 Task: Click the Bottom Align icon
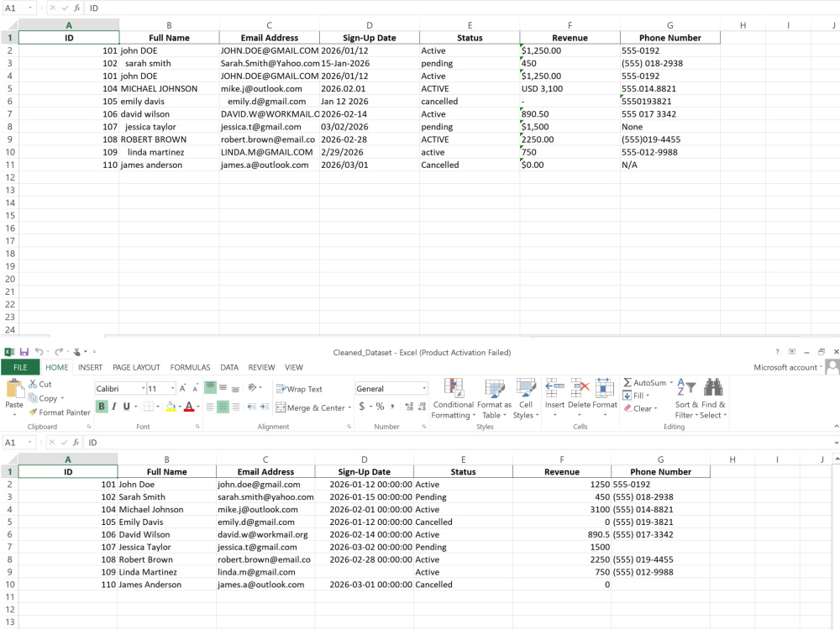point(235,388)
